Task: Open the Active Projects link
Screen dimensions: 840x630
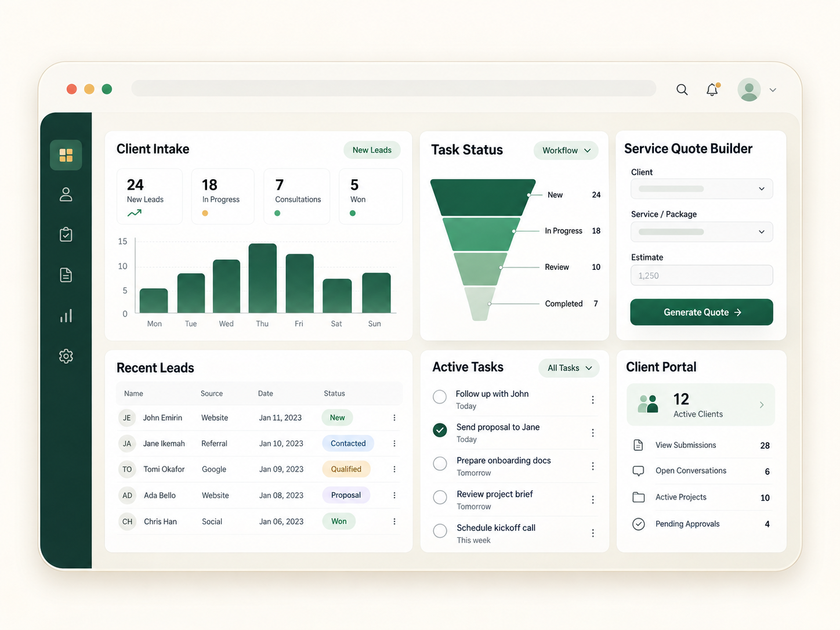Action: coord(681,497)
